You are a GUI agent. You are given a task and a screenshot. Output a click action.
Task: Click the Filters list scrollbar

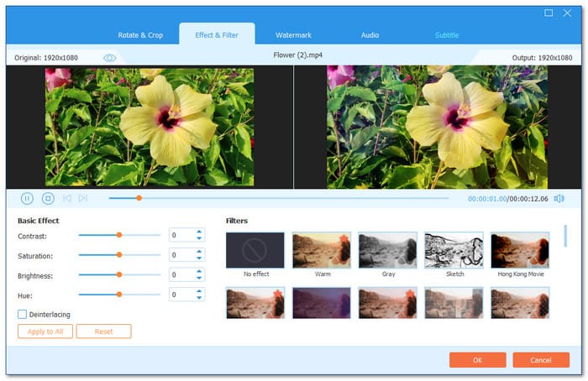pos(565,236)
